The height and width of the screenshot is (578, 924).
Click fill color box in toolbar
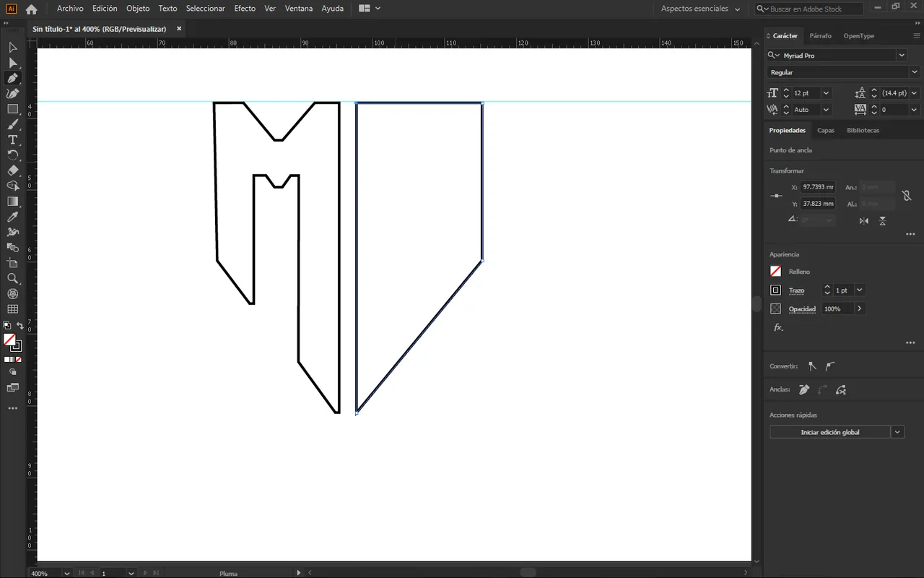9,340
